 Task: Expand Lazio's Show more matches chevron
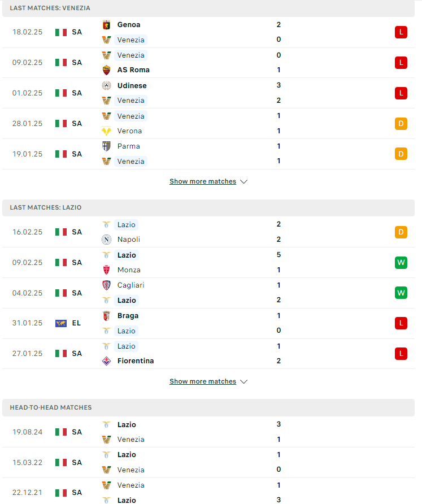[244, 381]
